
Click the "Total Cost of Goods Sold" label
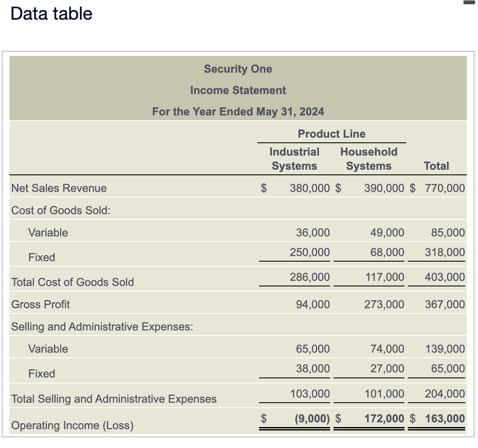click(72, 282)
